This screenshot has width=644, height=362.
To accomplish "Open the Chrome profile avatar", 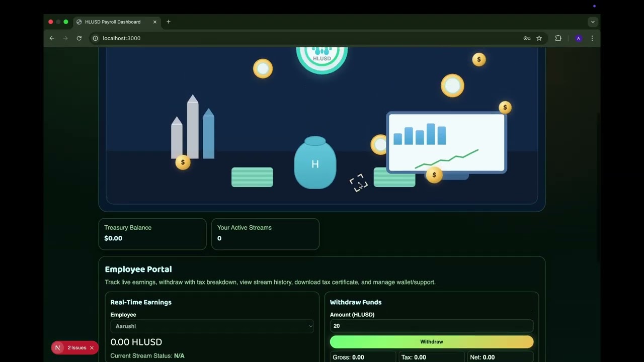I will (578, 38).
